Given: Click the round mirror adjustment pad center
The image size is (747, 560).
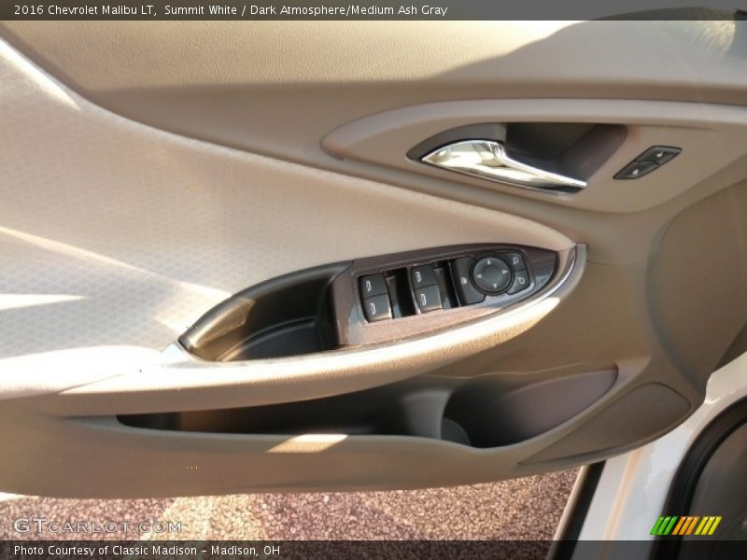Looking at the screenshot, I should pos(491,273).
